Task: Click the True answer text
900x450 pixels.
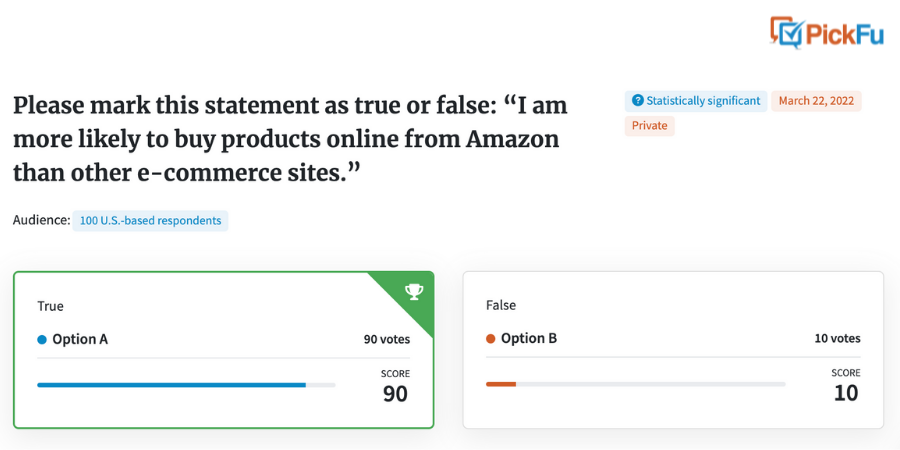Action: (51, 307)
